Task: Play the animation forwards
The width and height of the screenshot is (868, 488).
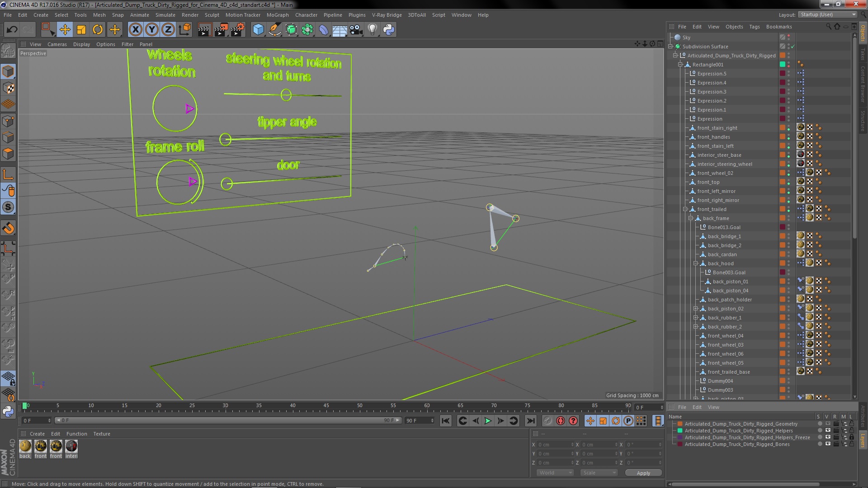Action: [488, 421]
